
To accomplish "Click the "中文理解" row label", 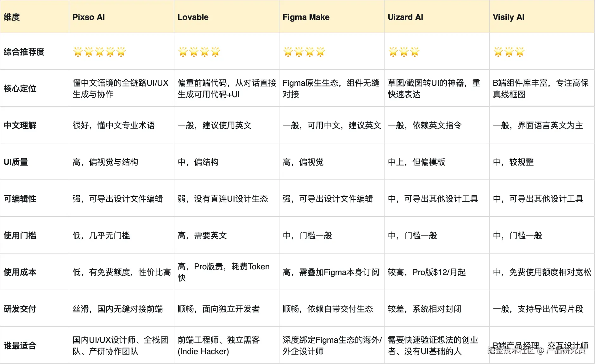I will pos(34,125).
